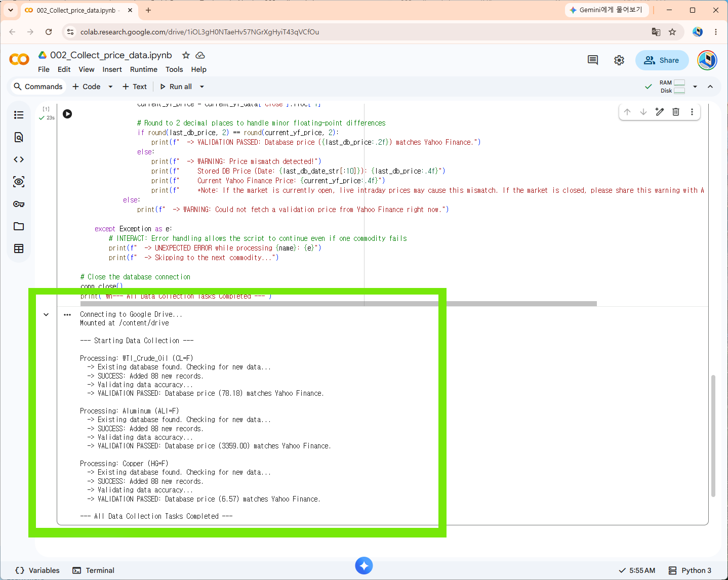The image size is (728, 580).
Task: Click the AI edit pencil icon on the cell
Action: [x=660, y=112]
